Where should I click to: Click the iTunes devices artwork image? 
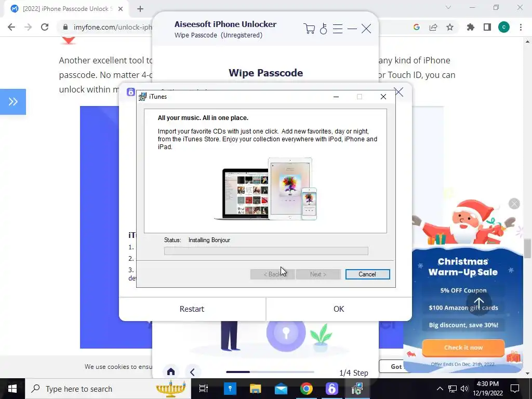coord(266,189)
